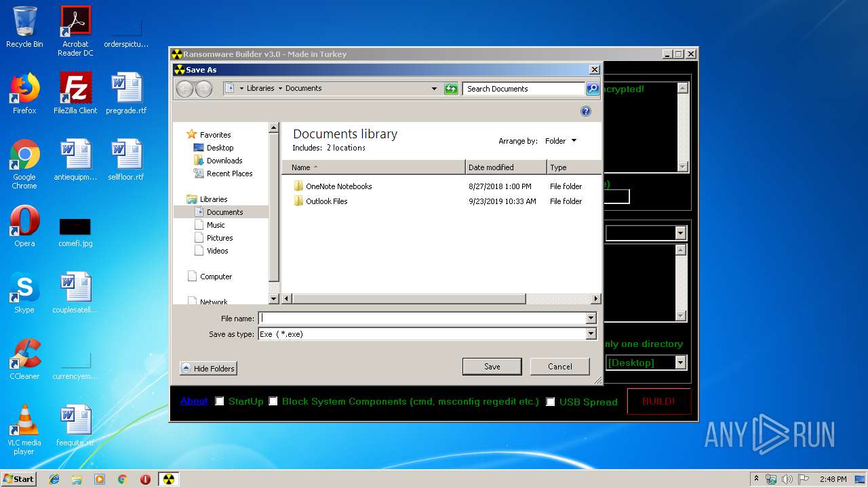868x488 pixels.
Task: Launch Firefox from the desktop
Action: click(24, 94)
